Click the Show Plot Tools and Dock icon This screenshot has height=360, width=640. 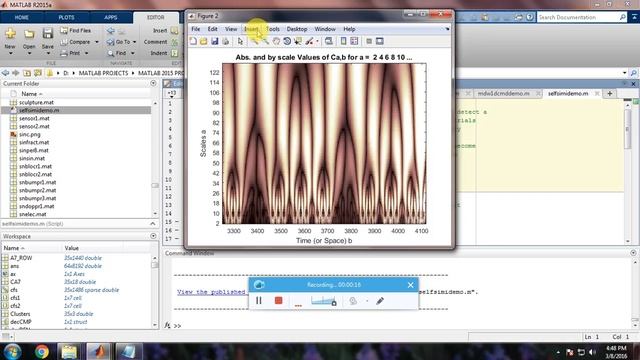[380, 41]
